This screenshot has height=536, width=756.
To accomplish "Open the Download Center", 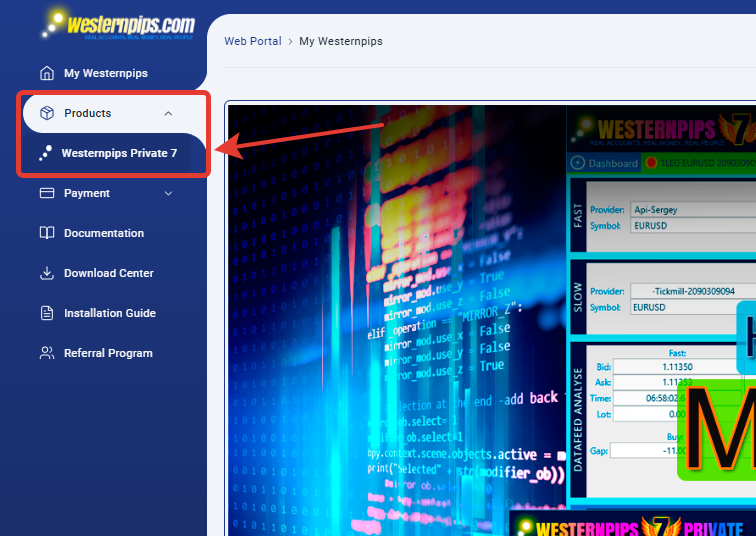I will pyautogui.click(x=108, y=273).
